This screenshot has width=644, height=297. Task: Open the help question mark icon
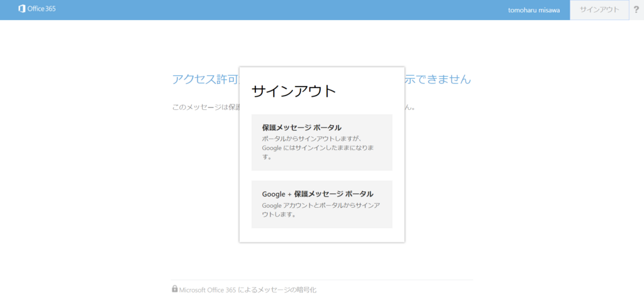636,10
